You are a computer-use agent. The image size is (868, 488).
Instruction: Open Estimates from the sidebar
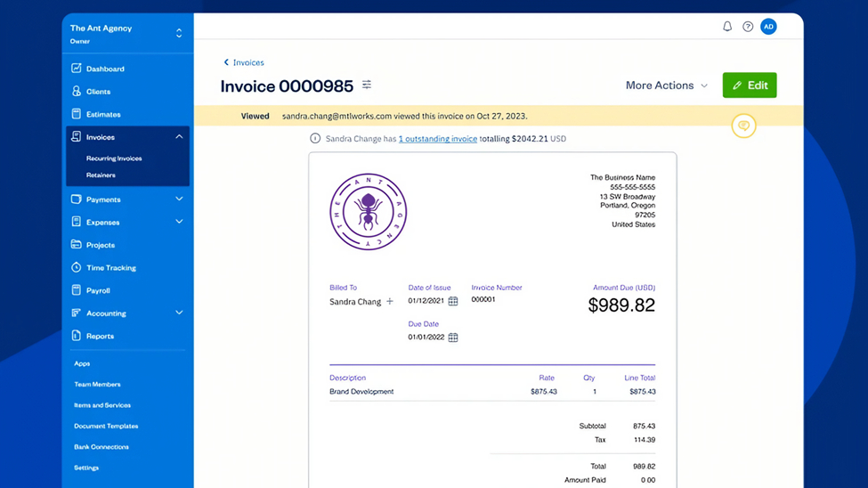coord(103,114)
